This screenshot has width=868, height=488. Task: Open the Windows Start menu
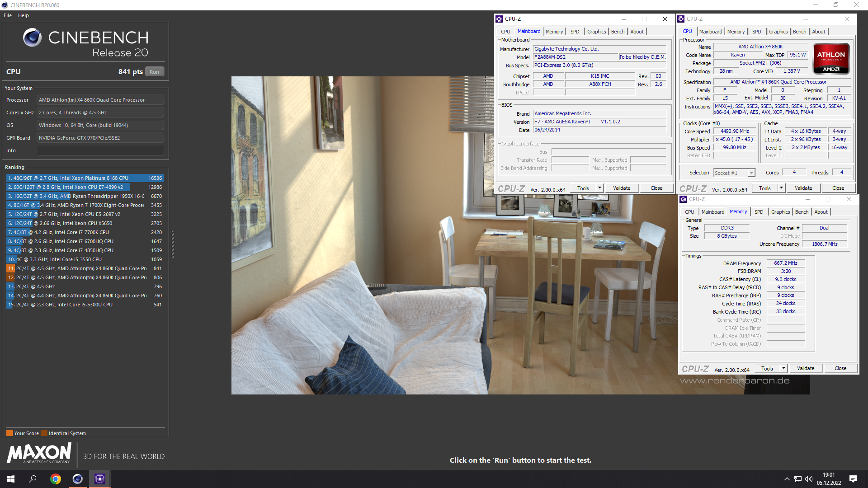pos(11,479)
